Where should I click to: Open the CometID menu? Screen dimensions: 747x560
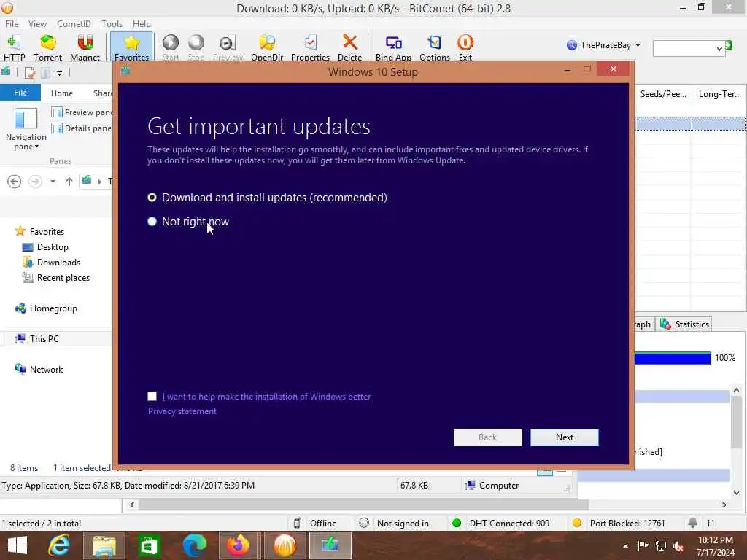coord(74,24)
